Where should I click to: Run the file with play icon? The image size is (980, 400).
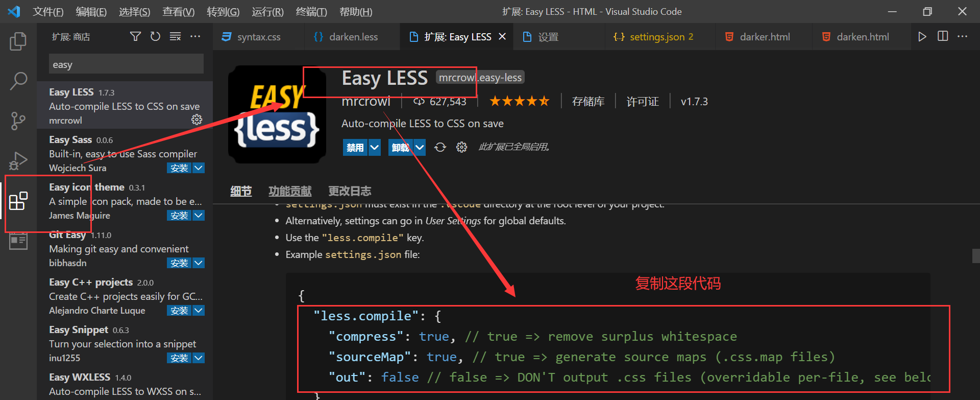click(922, 36)
